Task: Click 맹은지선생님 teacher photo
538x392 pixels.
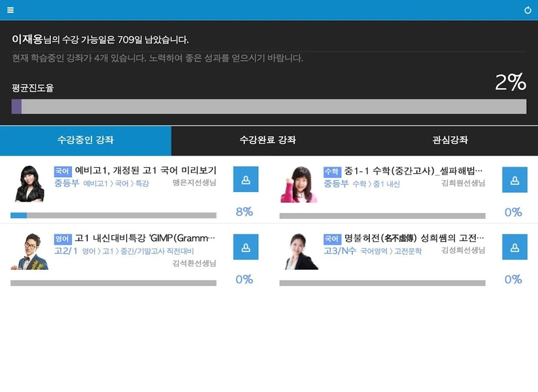Action: pyautogui.click(x=29, y=184)
